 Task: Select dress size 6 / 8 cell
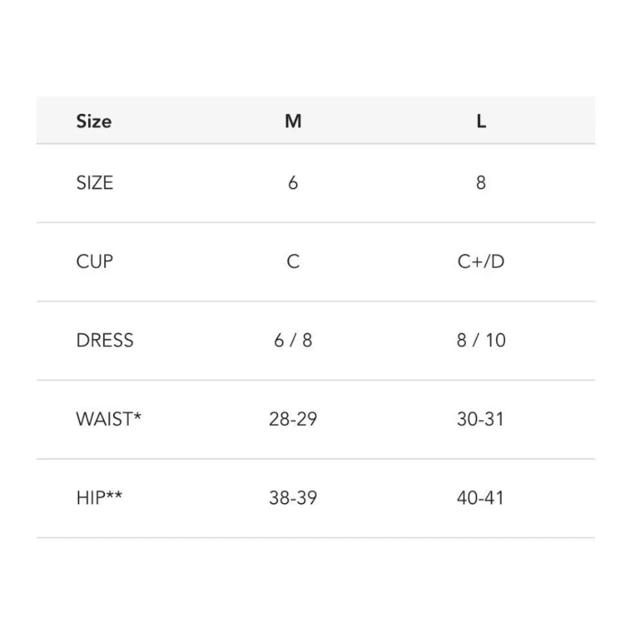point(293,340)
